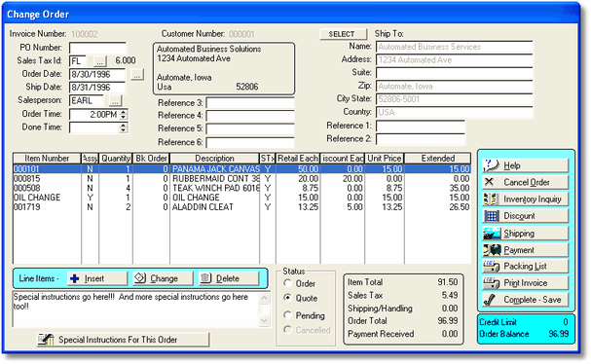Viewport: 591px width, 364px height.
Task: Click the Description column header
Action: pos(214,159)
